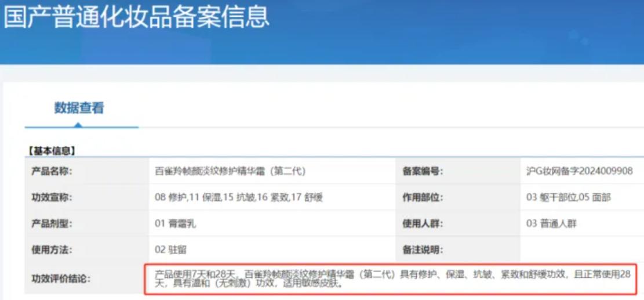Select the value 03 躯干部位,05 面部
This screenshot has width=644, height=300.
(x=569, y=198)
